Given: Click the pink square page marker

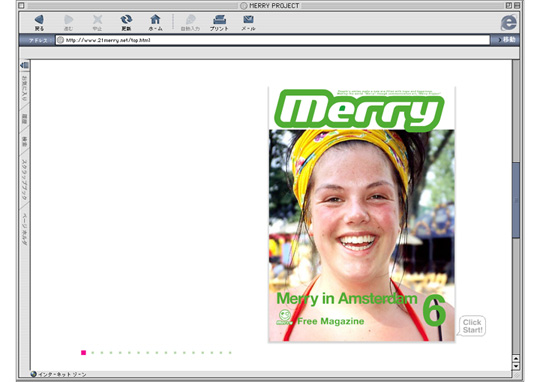Looking at the screenshot, I should (x=83, y=352).
